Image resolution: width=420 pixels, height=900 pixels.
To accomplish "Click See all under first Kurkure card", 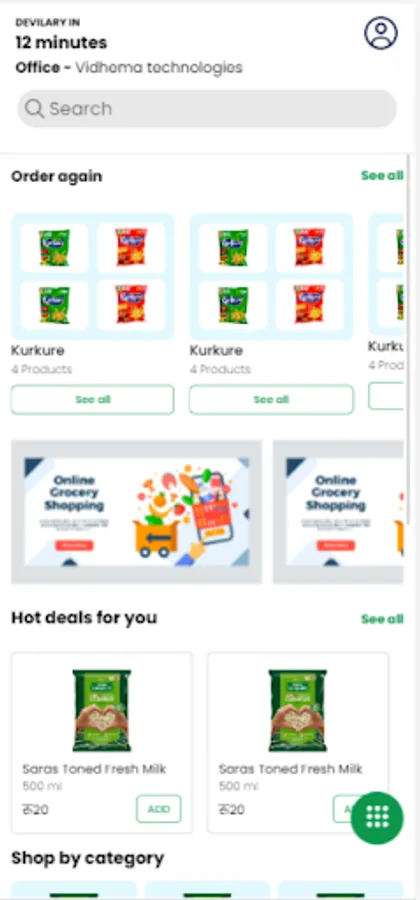I will click(92, 399).
